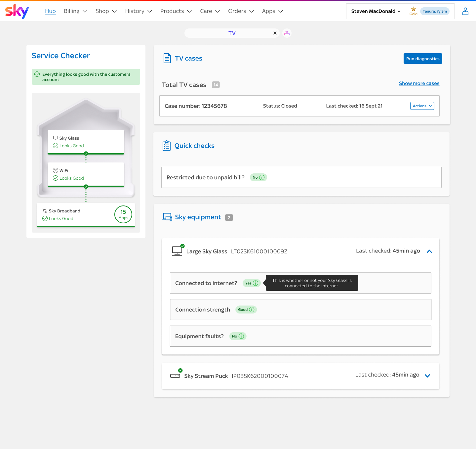Open the Apps menu

pyautogui.click(x=272, y=11)
